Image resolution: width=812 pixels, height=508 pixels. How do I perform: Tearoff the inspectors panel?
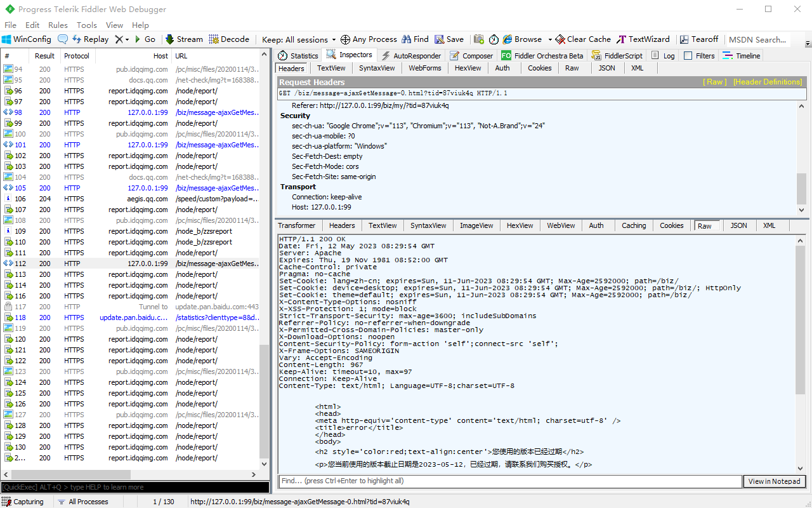(699, 39)
